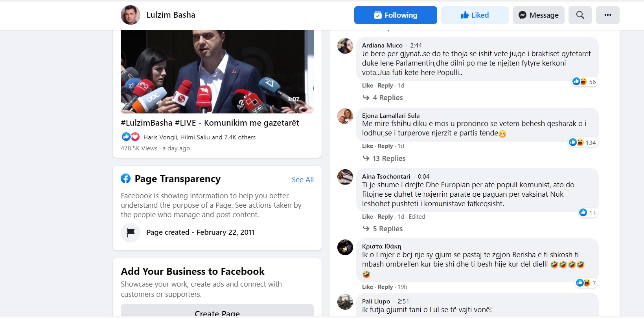
Task: Toggle the Liked button off
Action: pyautogui.click(x=475, y=15)
